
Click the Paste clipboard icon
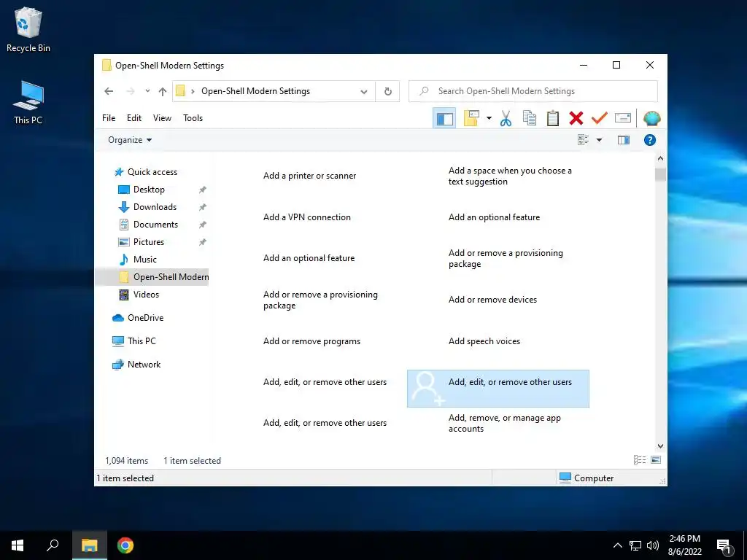pyautogui.click(x=553, y=118)
